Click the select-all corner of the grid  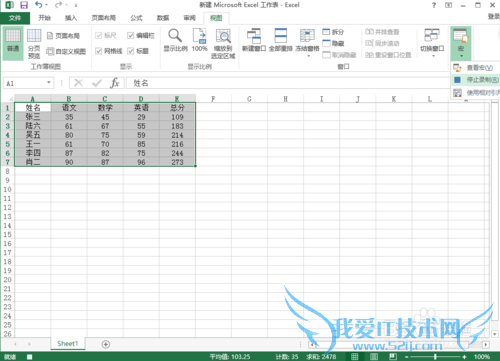point(7,99)
